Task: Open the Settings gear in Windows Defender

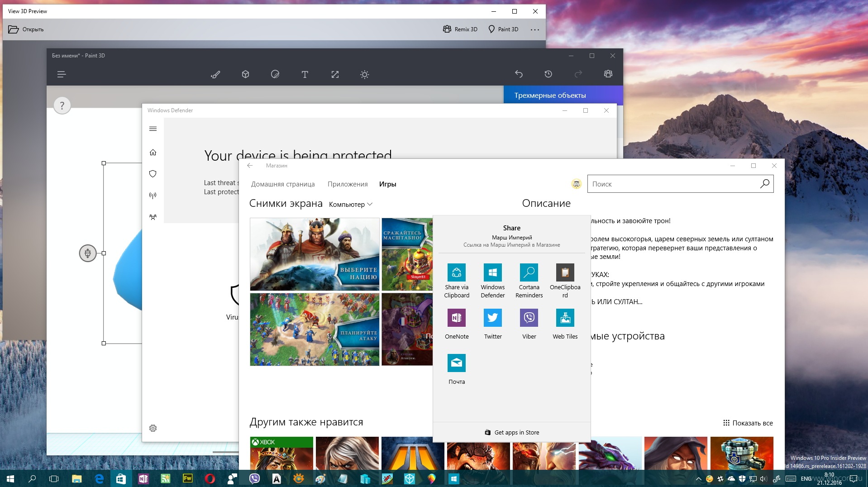Action: (x=153, y=428)
